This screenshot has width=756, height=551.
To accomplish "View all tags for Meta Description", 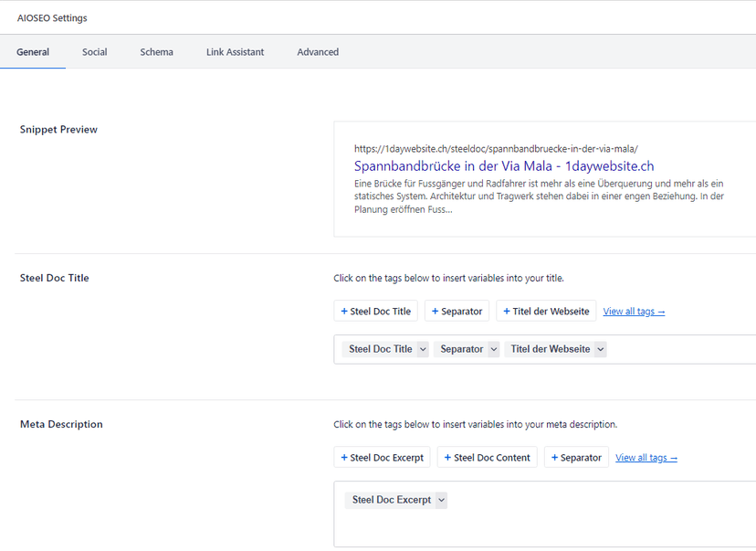I will coord(646,458).
